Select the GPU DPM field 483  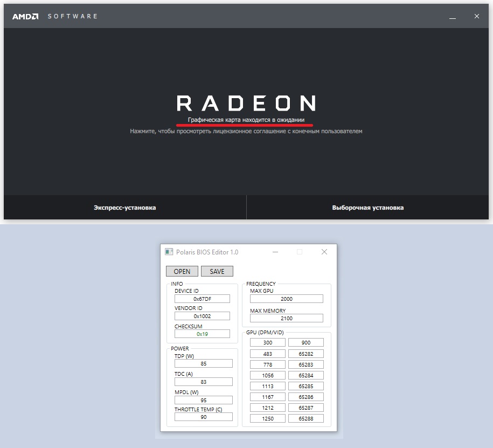point(268,354)
